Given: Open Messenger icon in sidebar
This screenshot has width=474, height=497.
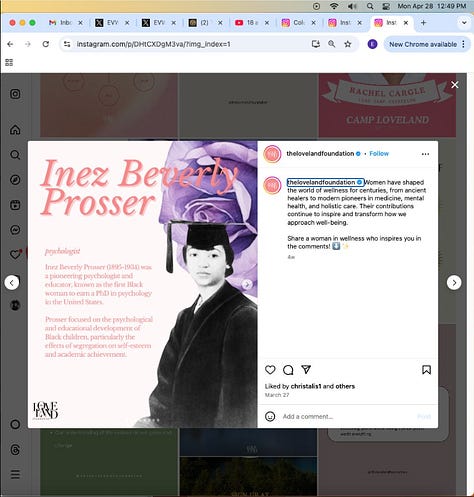Looking at the screenshot, I should [15, 230].
